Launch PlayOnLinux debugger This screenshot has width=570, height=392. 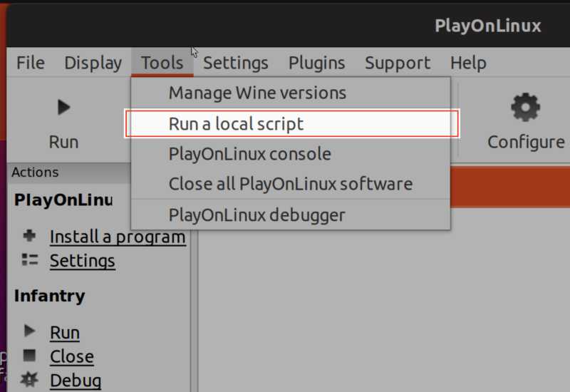tap(291, 215)
